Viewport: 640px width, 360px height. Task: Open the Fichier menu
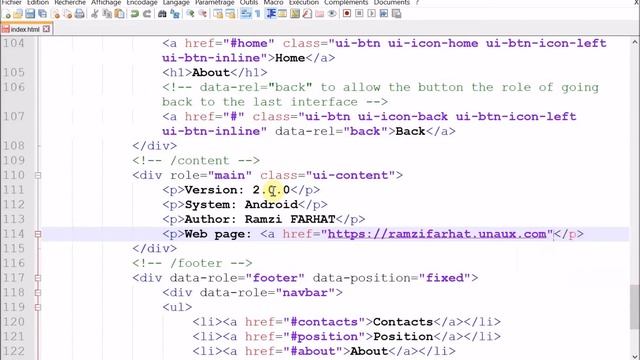[11, 2]
